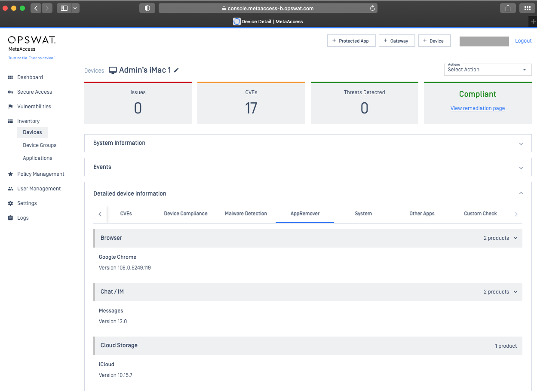The height and width of the screenshot is (392, 537).
Task: Select Applications under Inventory
Action: click(37, 158)
